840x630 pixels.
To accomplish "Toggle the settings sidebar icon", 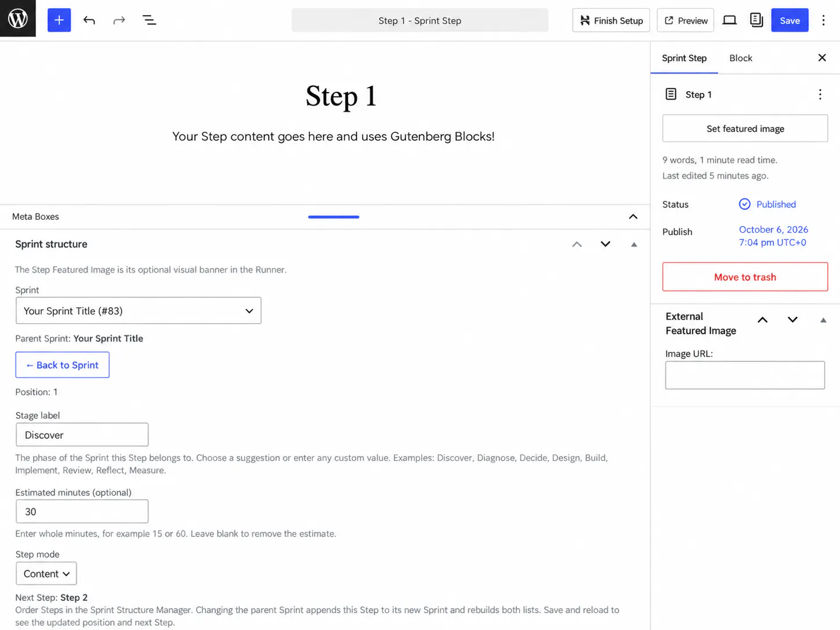I will (756, 20).
